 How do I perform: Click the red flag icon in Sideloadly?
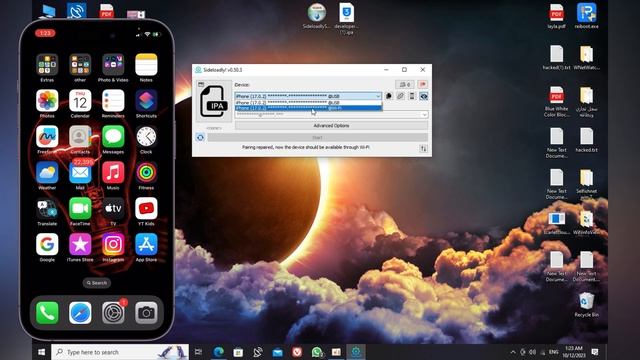(x=422, y=84)
